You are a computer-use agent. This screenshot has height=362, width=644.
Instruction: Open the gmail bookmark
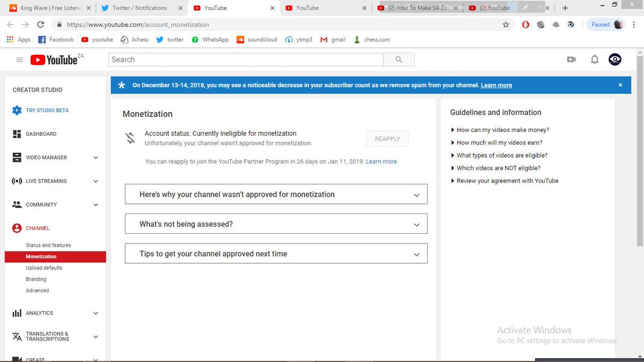tap(333, 40)
